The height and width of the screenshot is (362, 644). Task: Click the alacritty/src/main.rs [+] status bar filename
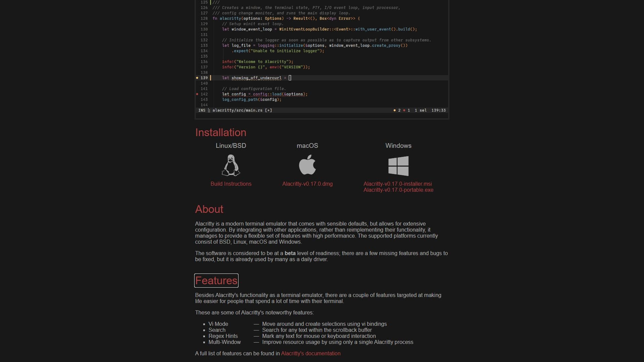242,110
